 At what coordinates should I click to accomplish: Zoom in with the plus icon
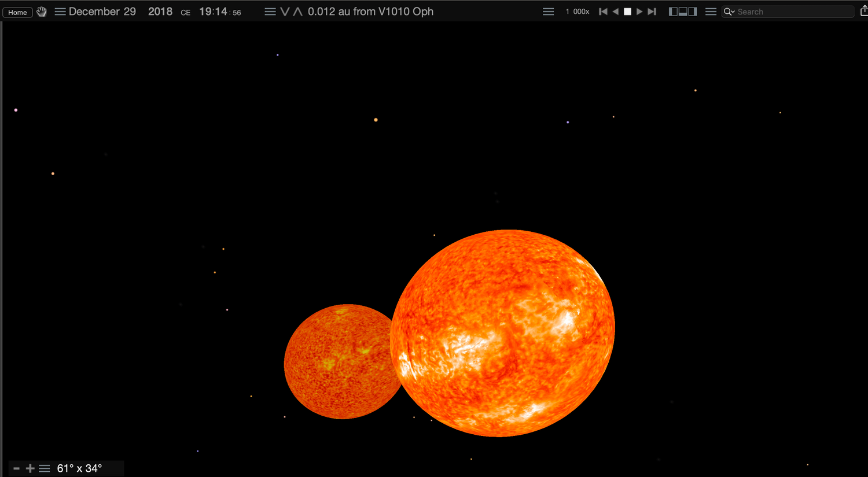tap(30, 468)
